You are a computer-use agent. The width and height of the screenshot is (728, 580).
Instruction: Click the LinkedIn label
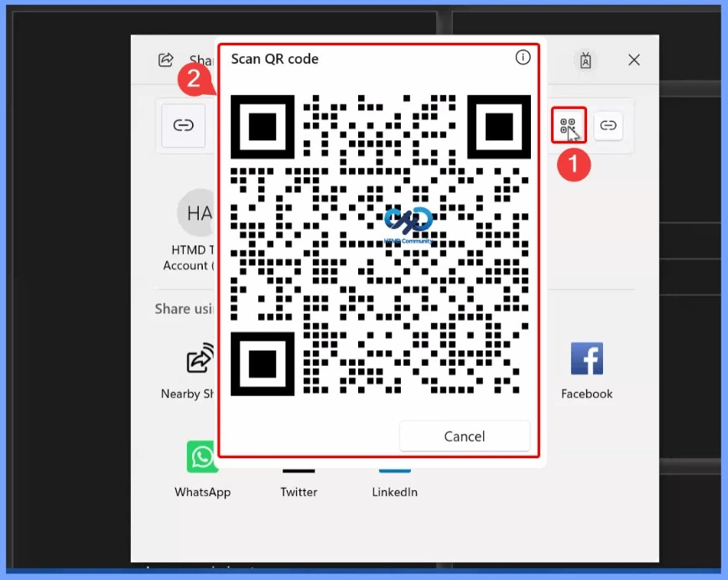pos(395,492)
